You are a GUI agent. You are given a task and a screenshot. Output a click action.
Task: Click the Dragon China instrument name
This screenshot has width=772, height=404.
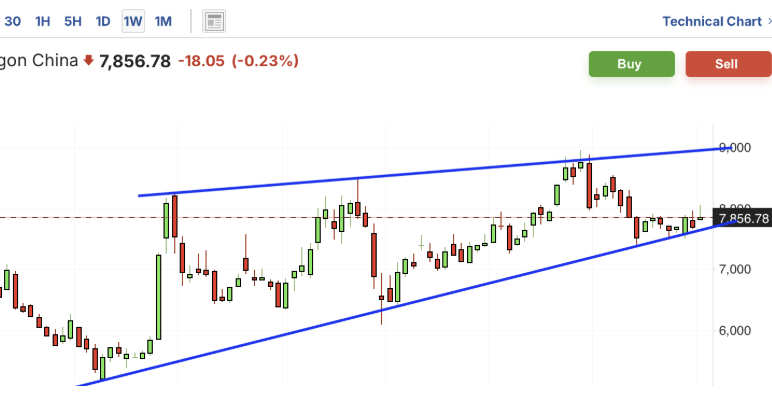click(38, 61)
